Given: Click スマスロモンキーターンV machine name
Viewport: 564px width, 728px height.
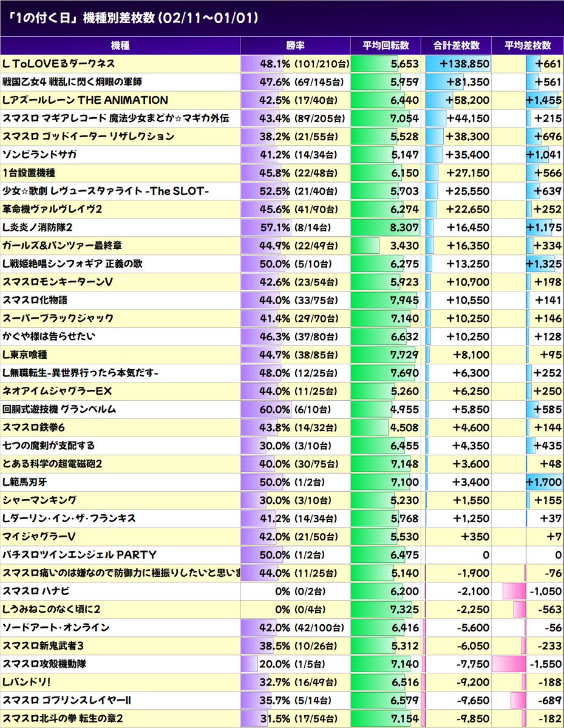Looking at the screenshot, I should [57, 282].
